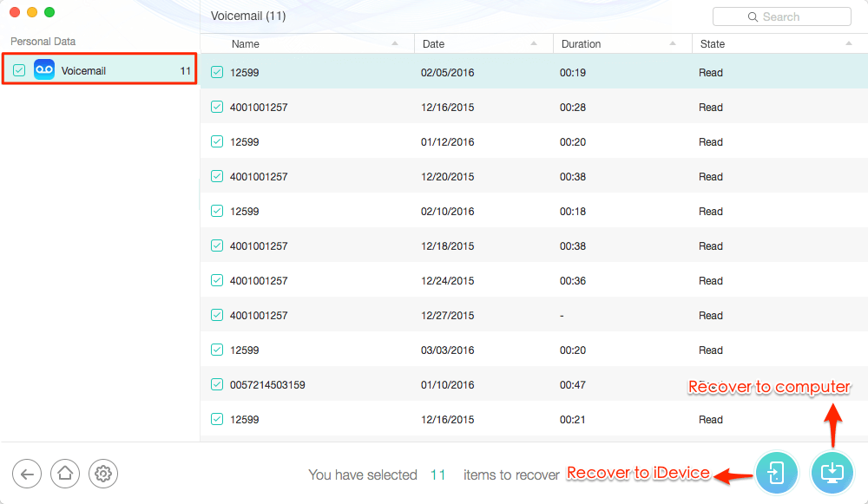Focus the Search input field

click(782, 16)
